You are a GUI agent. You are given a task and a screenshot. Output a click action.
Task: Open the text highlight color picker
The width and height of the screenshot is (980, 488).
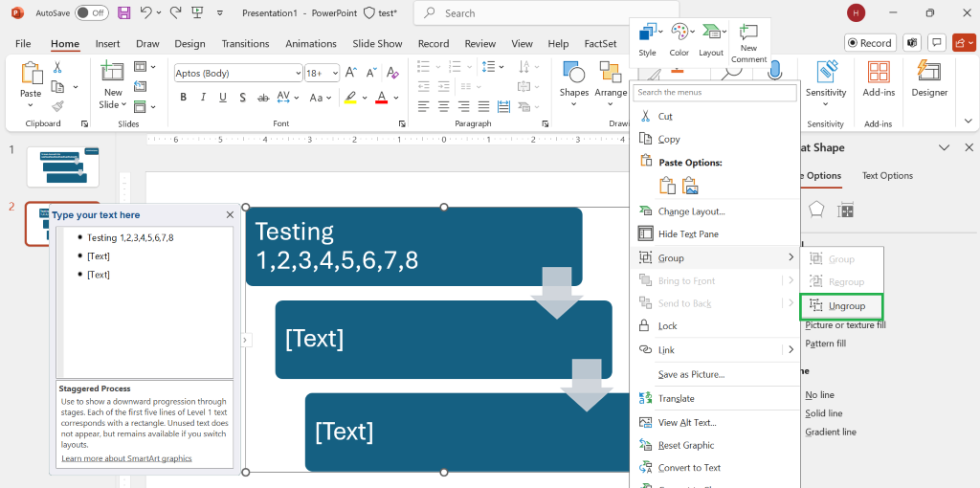click(363, 98)
